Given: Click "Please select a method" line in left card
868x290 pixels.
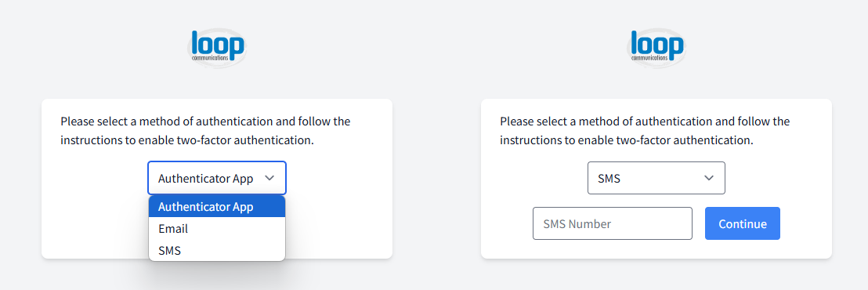Looking at the screenshot, I should (x=205, y=121).
